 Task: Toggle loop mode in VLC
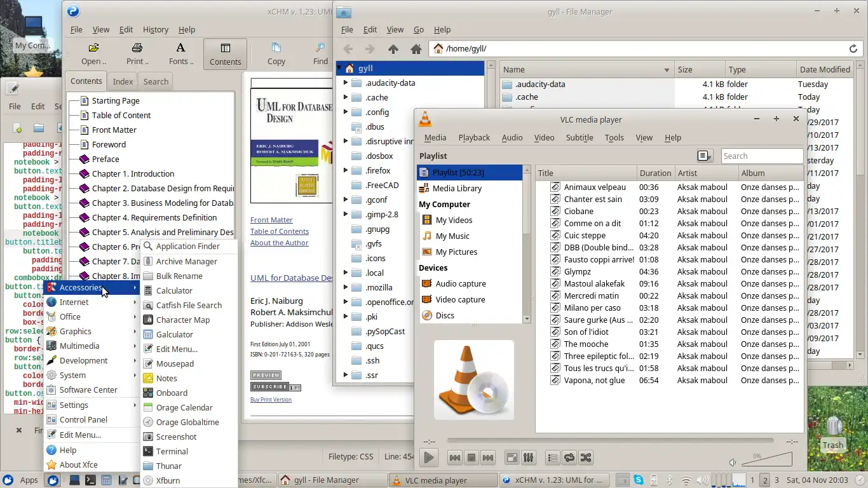(569, 457)
